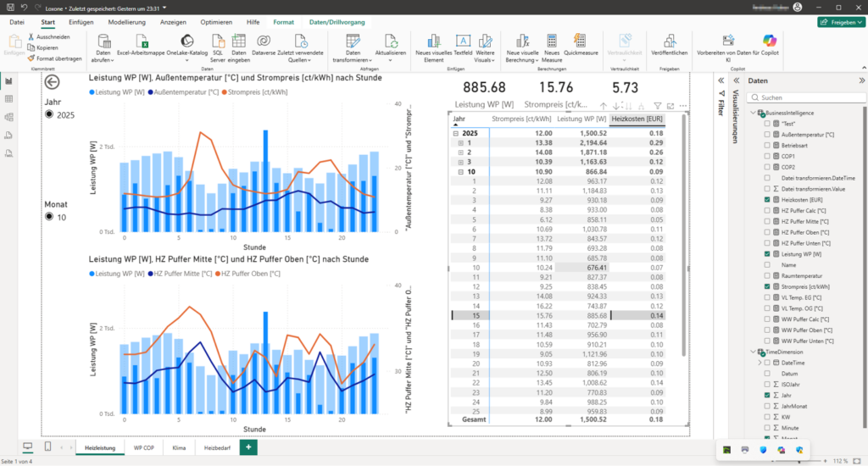Image resolution: width=868 pixels, height=466 pixels.
Task: Click the Quickmeasure icon
Action: 580,42
